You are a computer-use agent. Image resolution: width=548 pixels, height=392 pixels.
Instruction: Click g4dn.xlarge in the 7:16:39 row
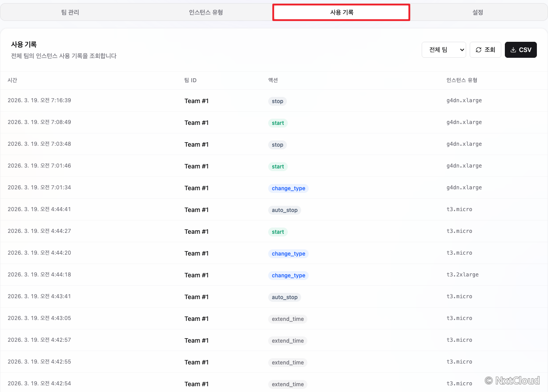[464, 100]
